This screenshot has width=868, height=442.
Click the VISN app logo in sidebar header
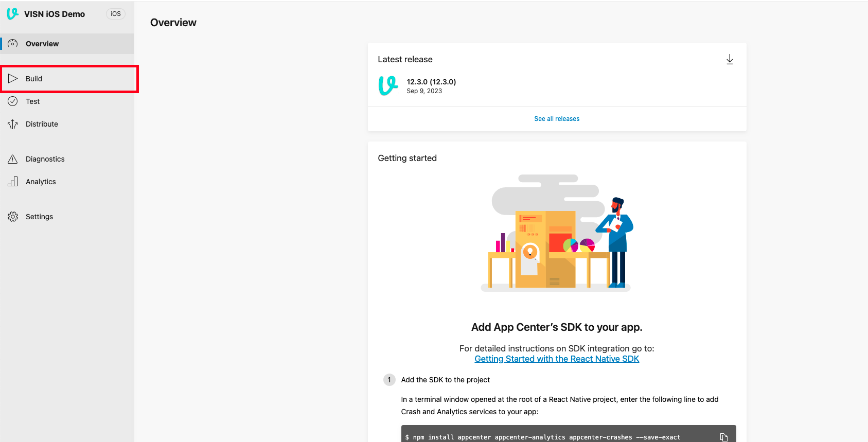(x=13, y=14)
